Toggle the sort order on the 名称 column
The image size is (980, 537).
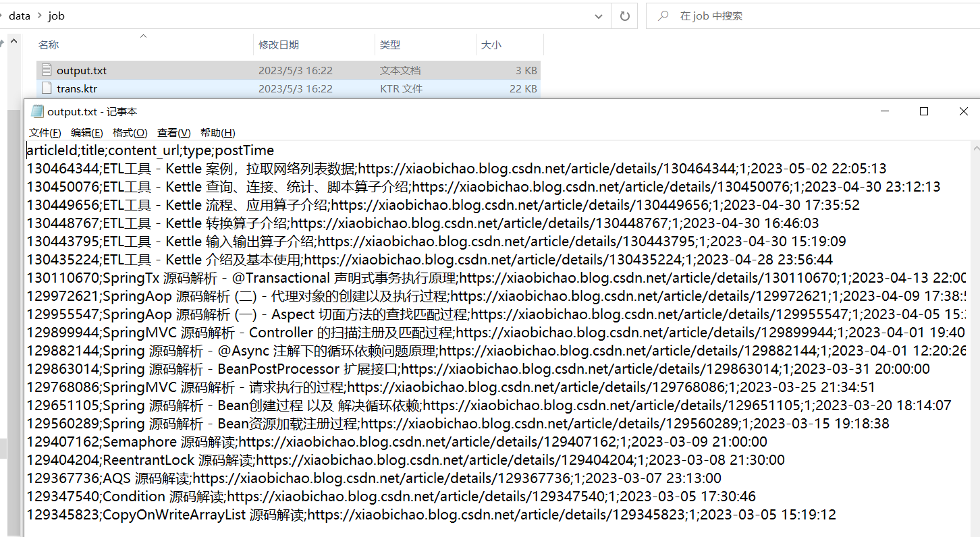tap(48, 45)
